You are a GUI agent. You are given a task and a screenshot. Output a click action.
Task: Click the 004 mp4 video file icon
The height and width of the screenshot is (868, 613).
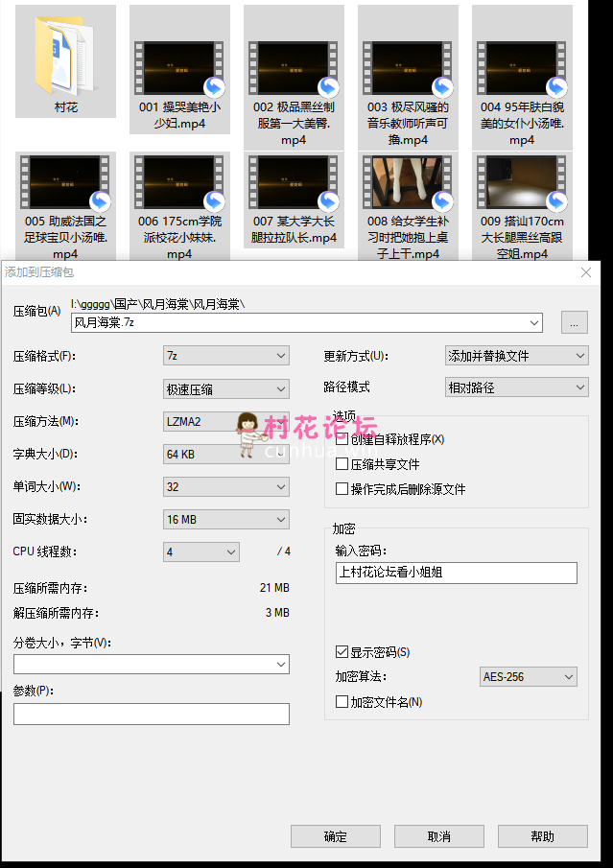coord(522,67)
